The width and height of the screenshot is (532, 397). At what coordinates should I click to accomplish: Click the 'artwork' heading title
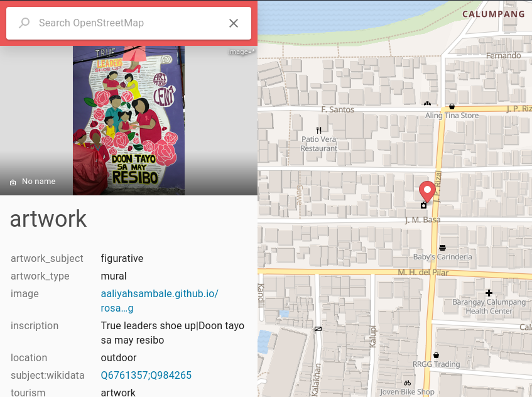click(48, 219)
